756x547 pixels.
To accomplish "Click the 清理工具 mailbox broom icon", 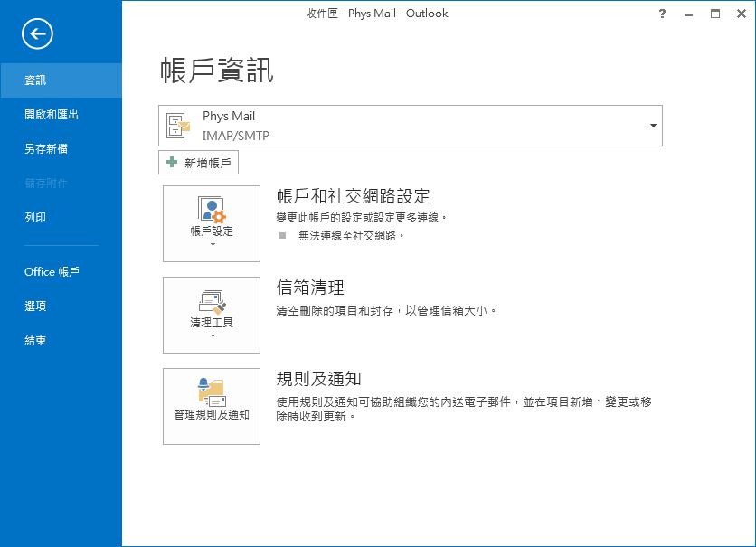I will pyautogui.click(x=213, y=302).
